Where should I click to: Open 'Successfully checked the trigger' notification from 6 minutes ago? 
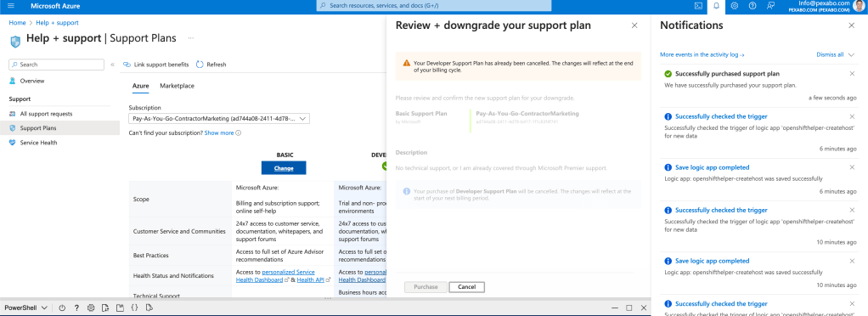[720, 116]
